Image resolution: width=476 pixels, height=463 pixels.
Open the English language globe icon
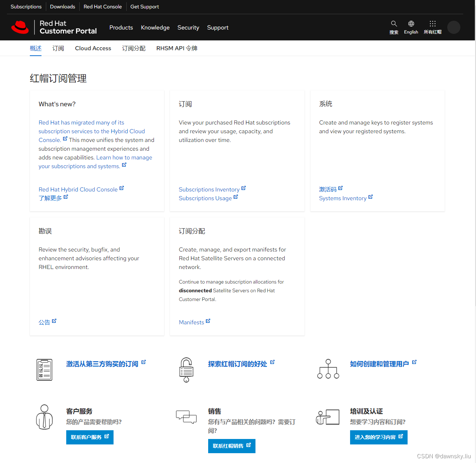click(x=411, y=24)
